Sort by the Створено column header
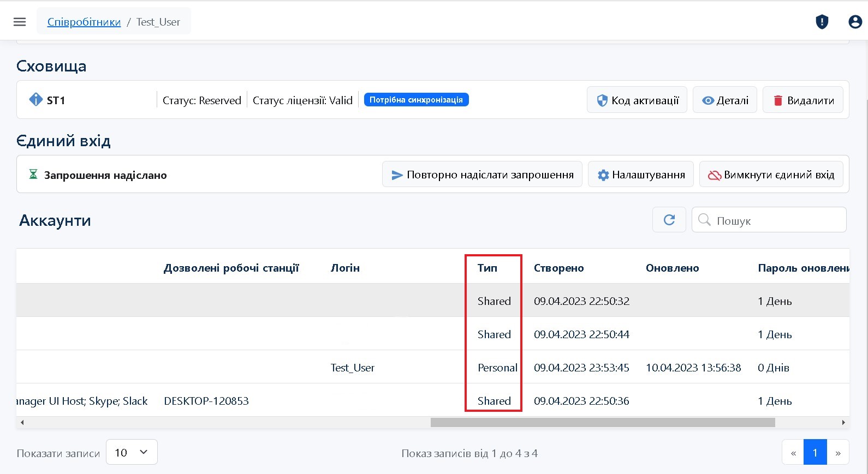 point(558,268)
